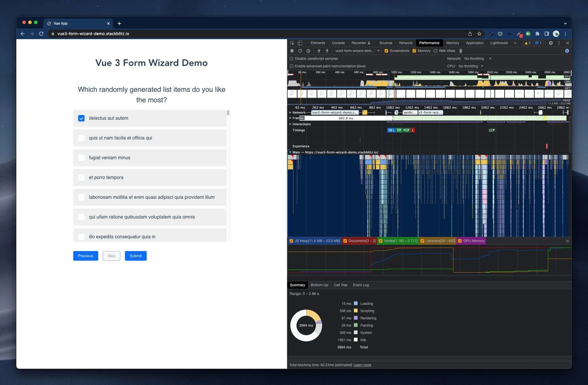Click the Previous button
The height and width of the screenshot is (385, 588).
[86, 256]
